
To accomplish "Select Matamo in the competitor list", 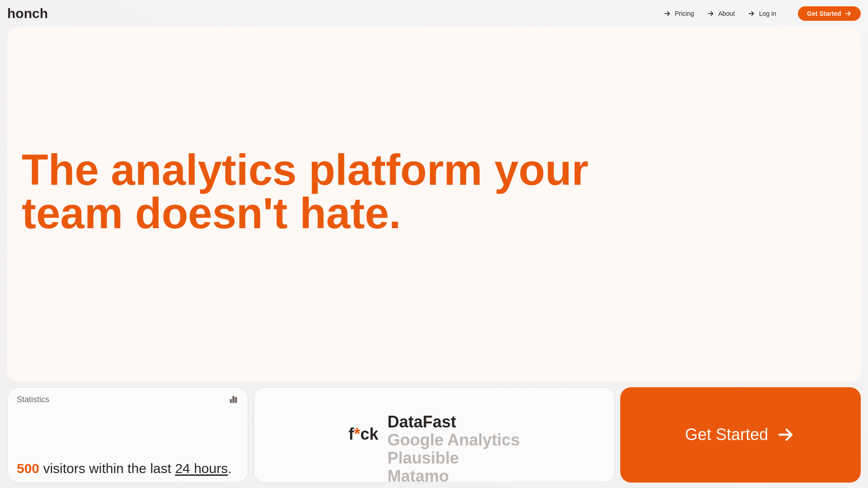I will [418, 476].
